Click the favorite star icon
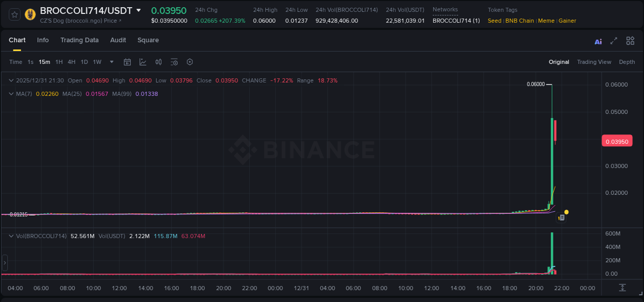 (14, 14)
